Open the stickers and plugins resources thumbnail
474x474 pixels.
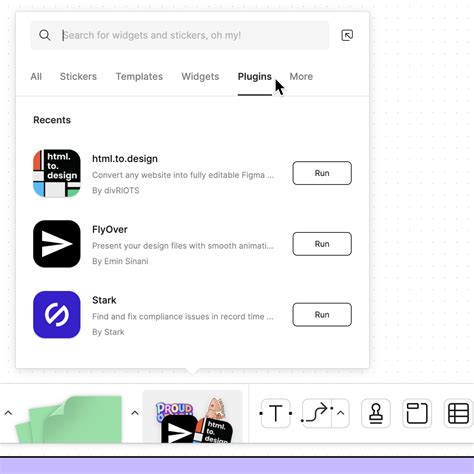pos(193,417)
